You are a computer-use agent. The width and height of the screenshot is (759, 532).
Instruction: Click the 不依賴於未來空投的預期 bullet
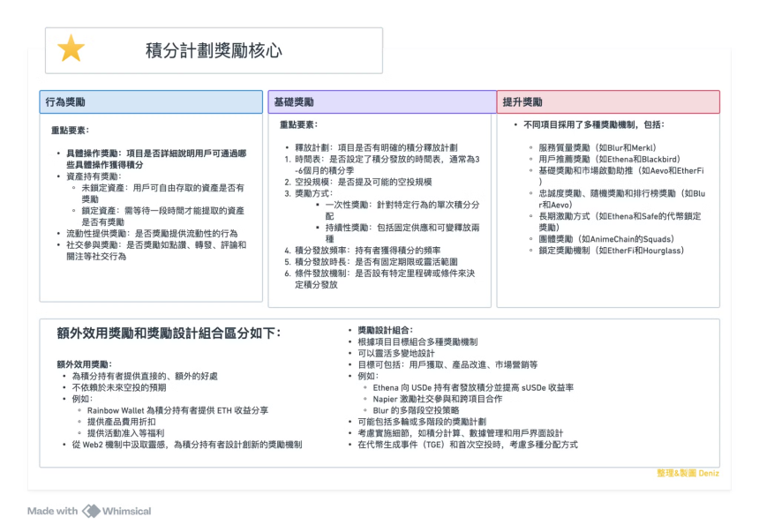point(119,387)
